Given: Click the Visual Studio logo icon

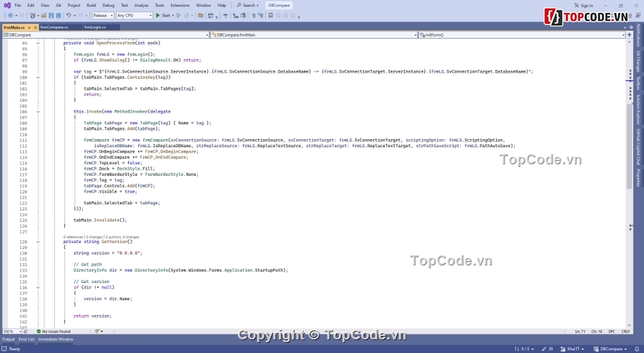Looking at the screenshot, I should (x=7, y=5).
